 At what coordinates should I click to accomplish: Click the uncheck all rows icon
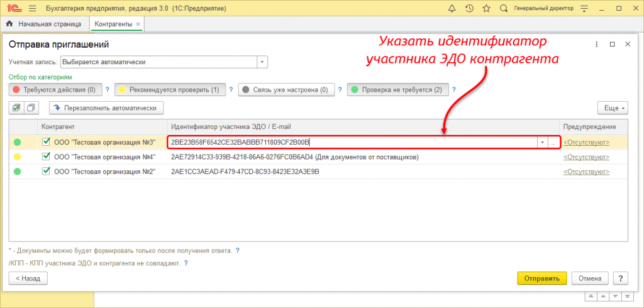[x=31, y=107]
